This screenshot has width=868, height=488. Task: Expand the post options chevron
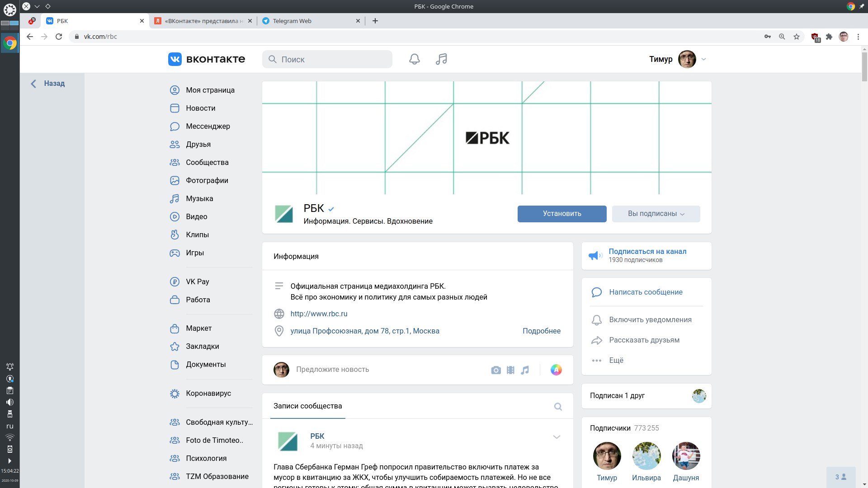coord(557,437)
